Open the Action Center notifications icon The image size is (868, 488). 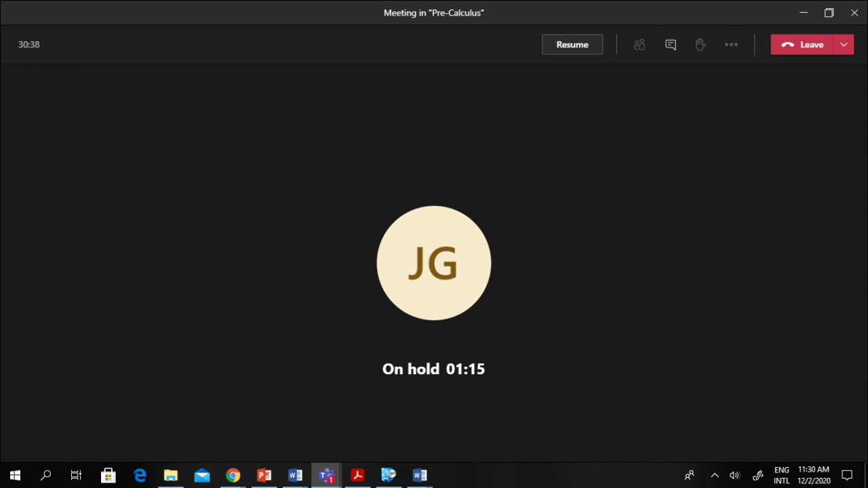tap(846, 475)
